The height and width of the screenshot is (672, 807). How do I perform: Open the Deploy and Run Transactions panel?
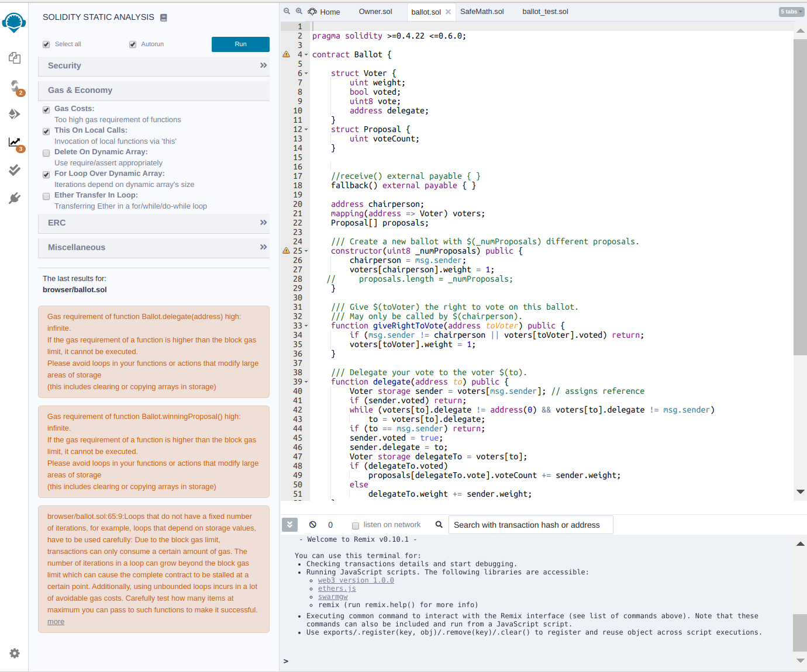(14, 114)
